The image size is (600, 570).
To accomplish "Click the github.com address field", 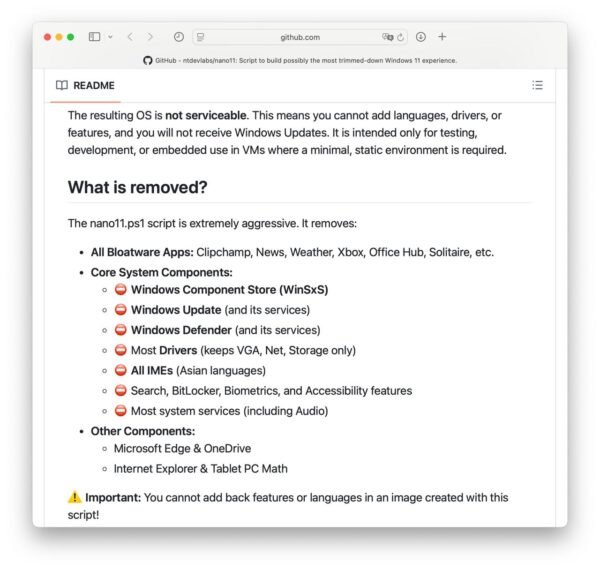I will [x=300, y=37].
